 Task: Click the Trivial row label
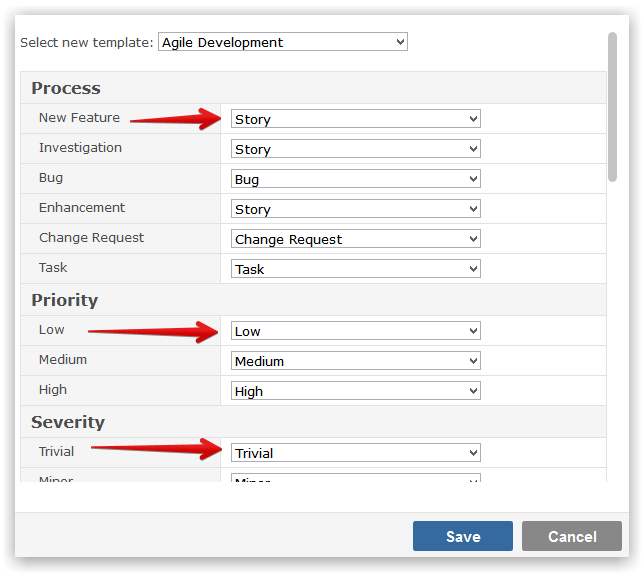[56, 451]
